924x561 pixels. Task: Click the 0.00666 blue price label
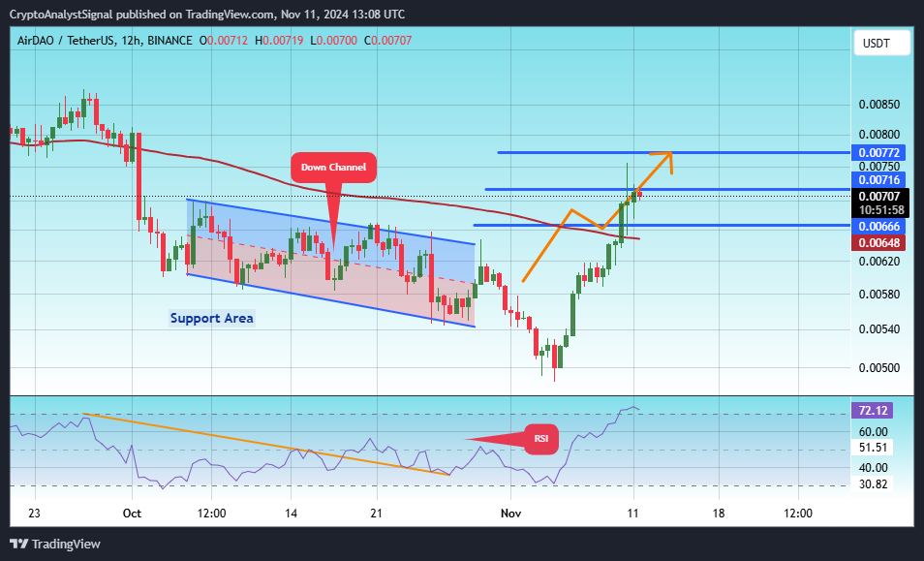tap(878, 227)
